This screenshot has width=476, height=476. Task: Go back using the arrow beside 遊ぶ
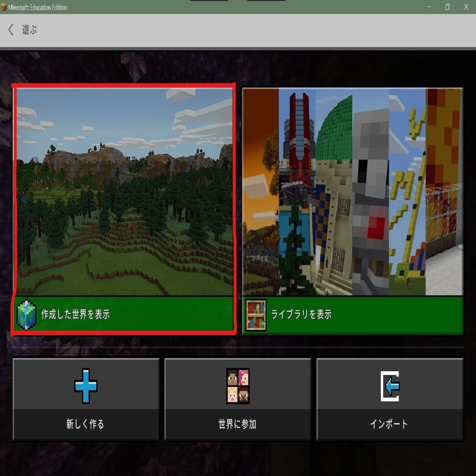coord(11,30)
